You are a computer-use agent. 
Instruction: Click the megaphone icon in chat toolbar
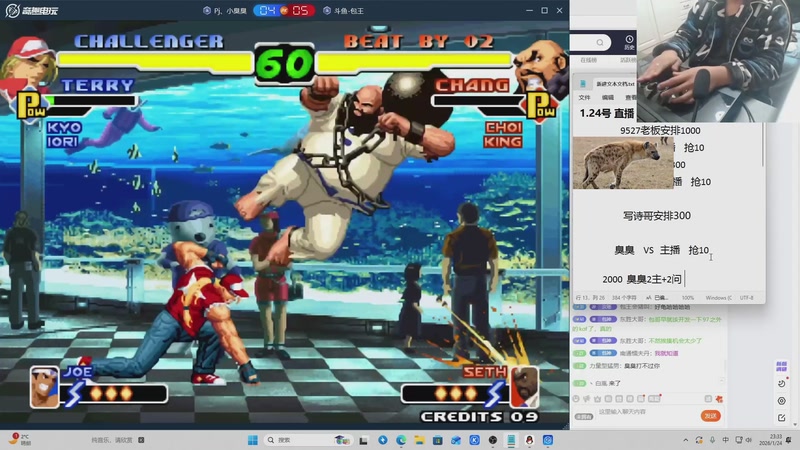(587, 398)
